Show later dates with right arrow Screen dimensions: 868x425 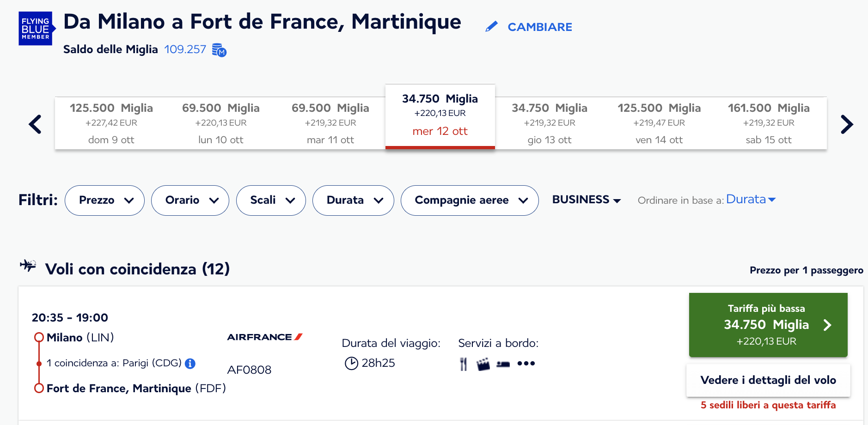[846, 124]
